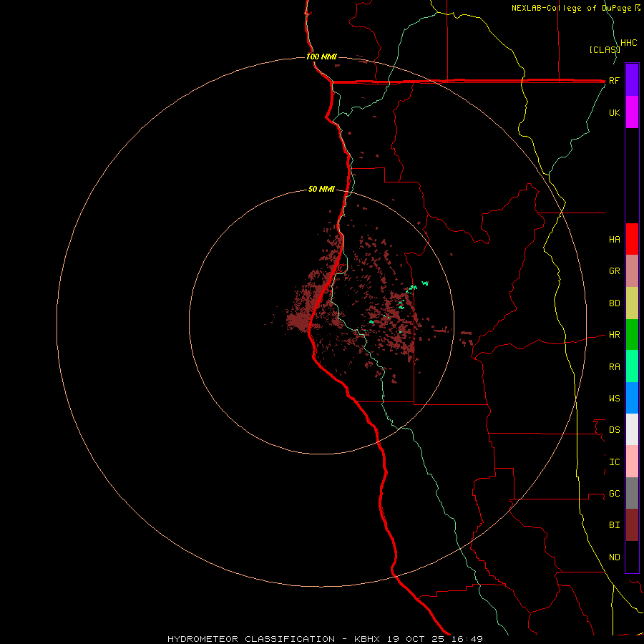Click the "NEXLAB-College of DuPage" credit text
Screen dimensions: 644x644
[x=571, y=8]
